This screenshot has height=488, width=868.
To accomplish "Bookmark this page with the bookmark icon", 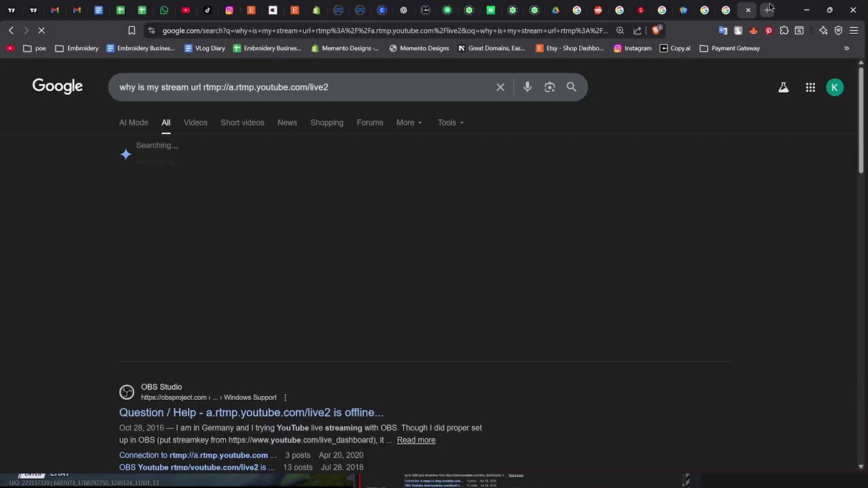I will click(x=132, y=30).
